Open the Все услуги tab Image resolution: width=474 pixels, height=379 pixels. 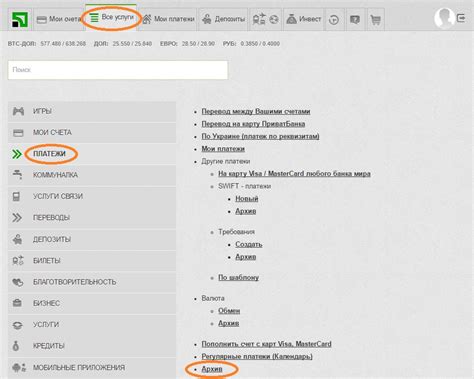click(x=111, y=17)
